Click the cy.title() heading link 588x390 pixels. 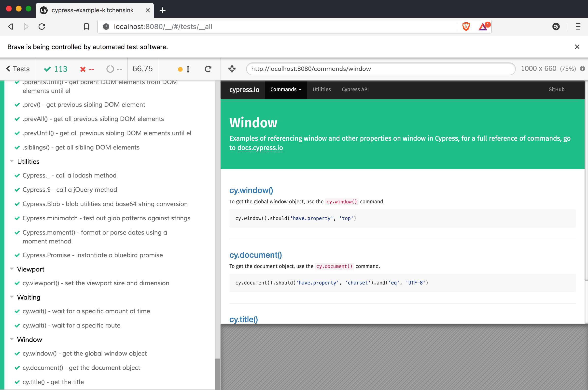[x=243, y=319]
